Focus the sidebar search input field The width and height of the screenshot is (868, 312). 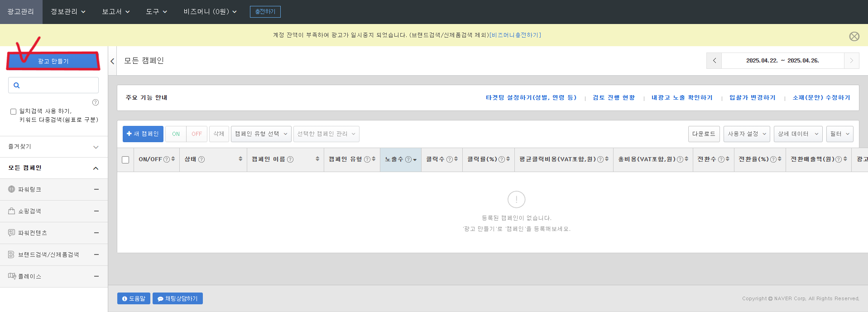tap(53, 85)
